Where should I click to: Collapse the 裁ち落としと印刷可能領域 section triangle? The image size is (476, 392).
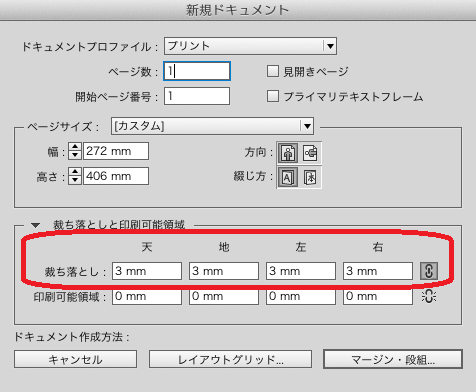[35, 225]
